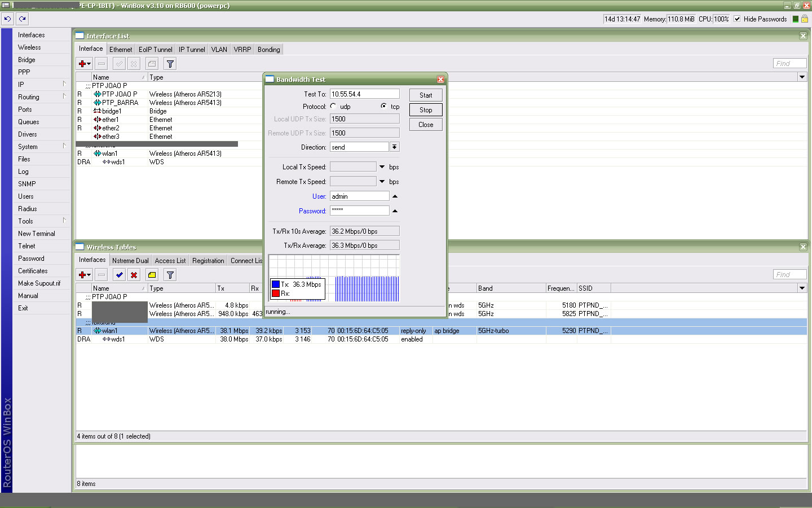Click the filter funnel icon in Interface List
Screen dimensions: 812x508
(170, 64)
